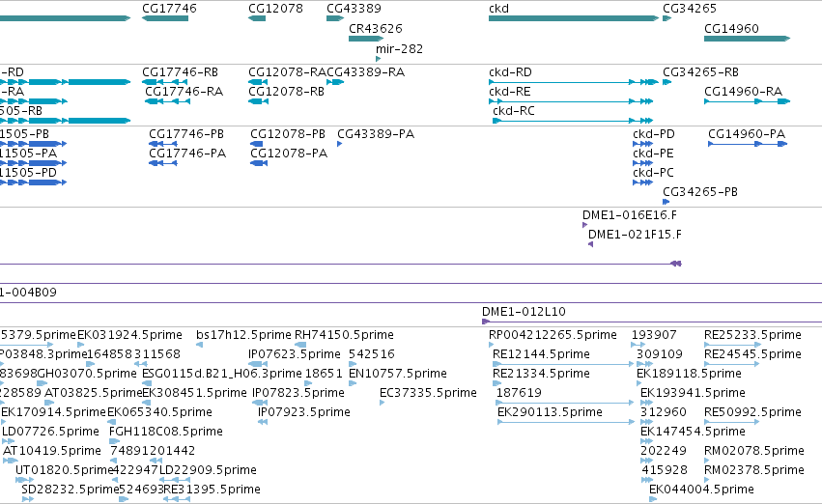The height and width of the screenshot is (504, 822).
Task: Open EST label FGH118C08.5prime
Action: (166, 432)
